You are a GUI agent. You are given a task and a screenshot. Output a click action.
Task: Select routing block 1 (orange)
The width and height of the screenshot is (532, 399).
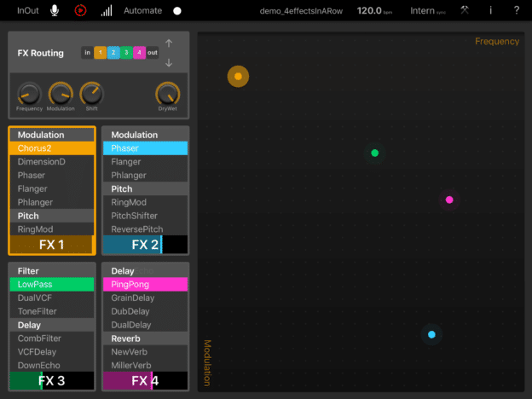click(x=100, y=53)
